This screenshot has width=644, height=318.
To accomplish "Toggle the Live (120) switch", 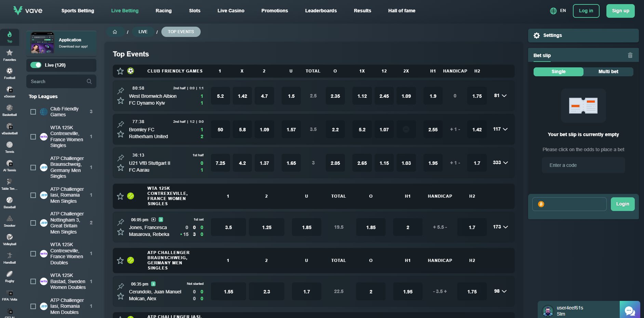I will click(36, 65).
